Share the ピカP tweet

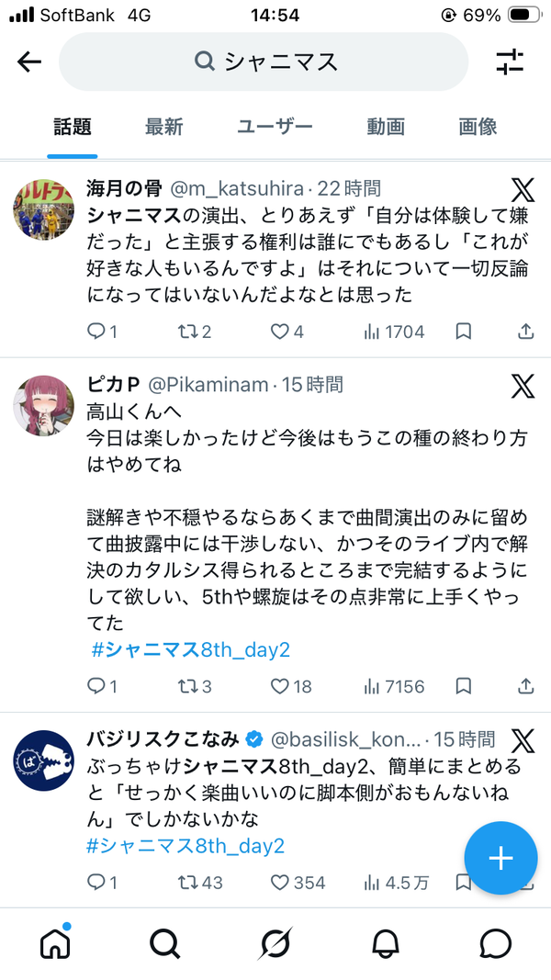click(526, 686)
